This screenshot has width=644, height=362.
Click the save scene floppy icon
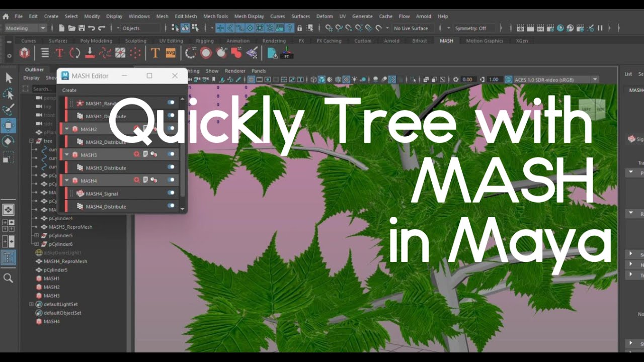coord(82,28)
